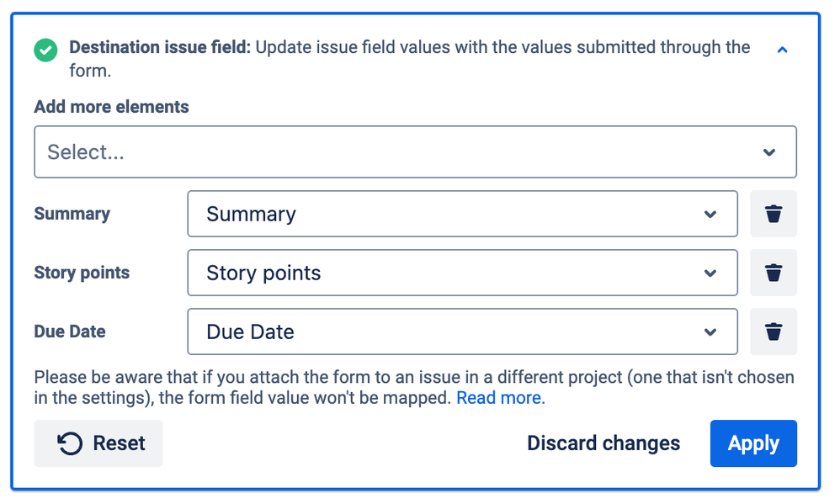Collapse the Destination issue field section

tap(782, 50)
